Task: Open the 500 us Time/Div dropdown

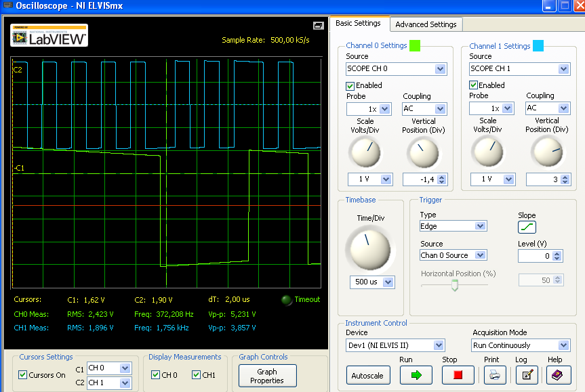Action: coord(372,282)
